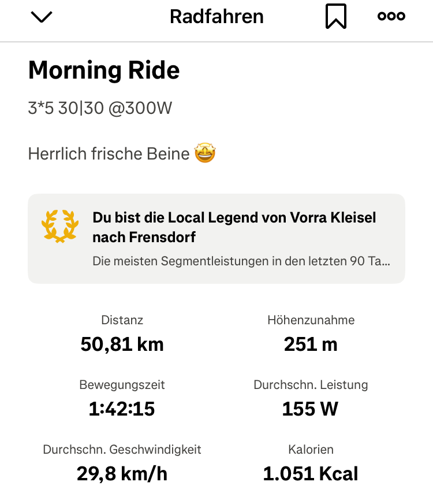
Task: Expand the truncated Segmentleistungen subtitle text
Action: point(241,261)
